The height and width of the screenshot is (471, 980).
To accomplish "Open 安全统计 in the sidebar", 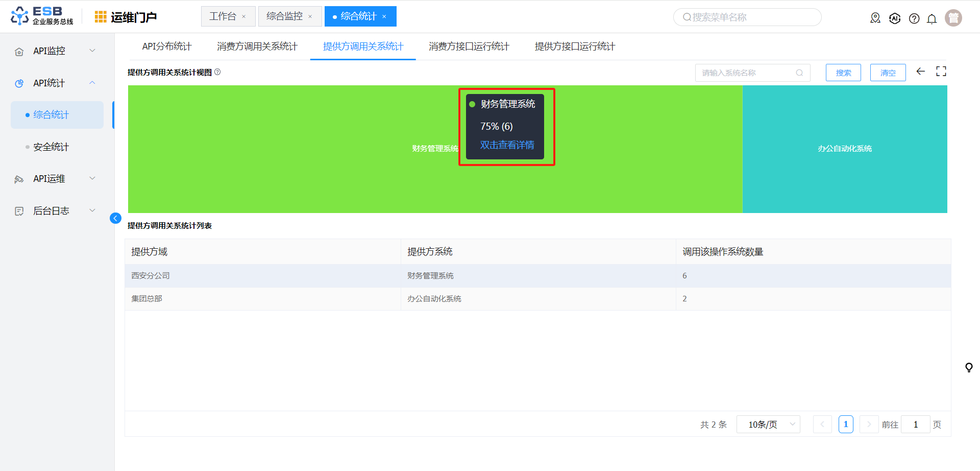I will click(x=51, y=147).
